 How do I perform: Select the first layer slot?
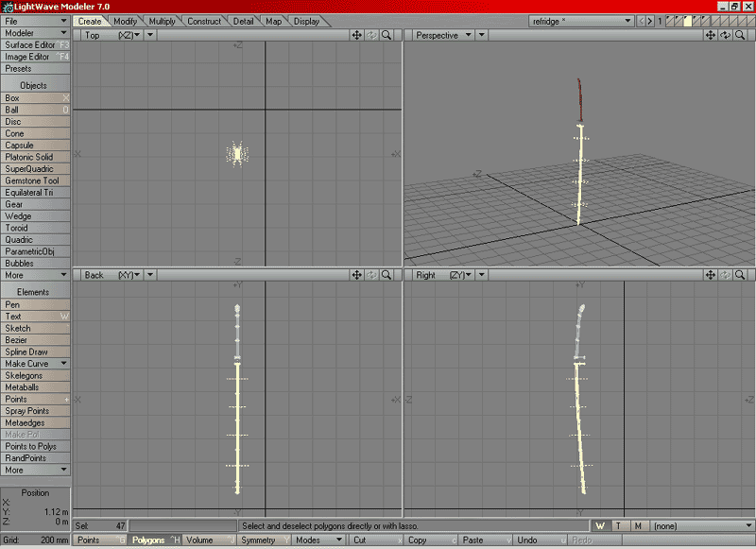point(670,21)
